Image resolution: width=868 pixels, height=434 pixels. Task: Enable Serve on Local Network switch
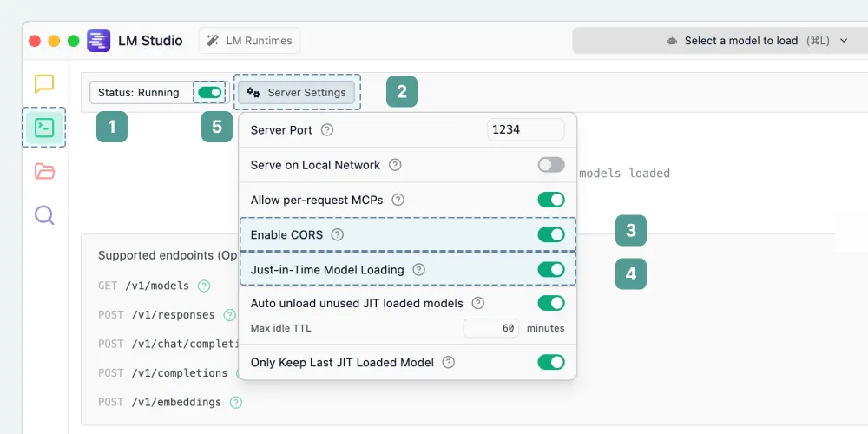(551, 165)
